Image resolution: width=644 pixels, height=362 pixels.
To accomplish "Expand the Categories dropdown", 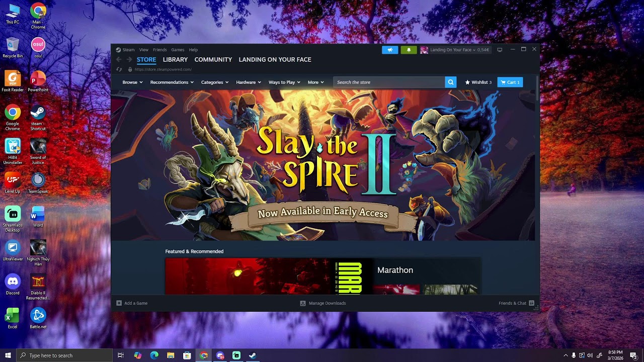I will pyautogui.click(x=215, y=82).
